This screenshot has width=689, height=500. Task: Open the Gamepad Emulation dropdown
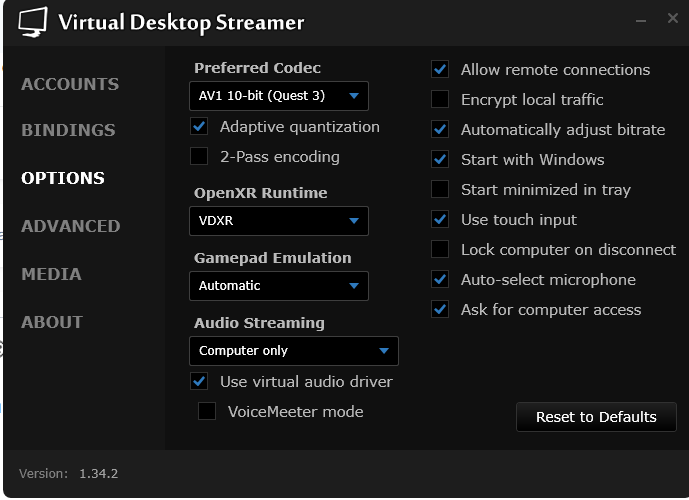278,286
